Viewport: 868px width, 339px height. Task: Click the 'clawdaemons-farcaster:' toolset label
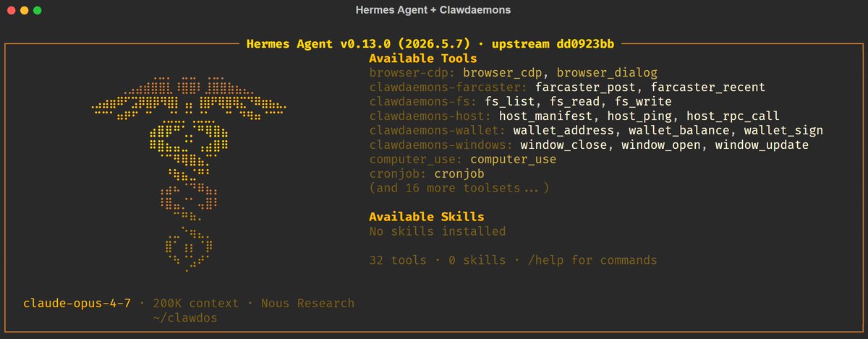click(x=448, y=87)
